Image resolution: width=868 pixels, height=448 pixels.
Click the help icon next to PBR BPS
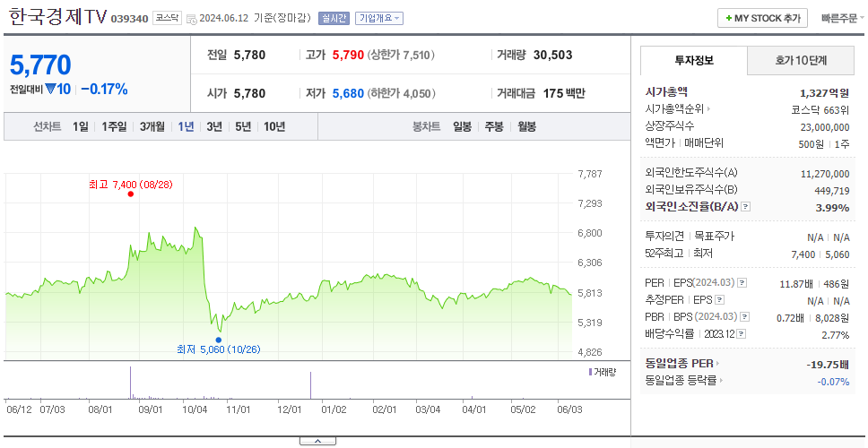click(746, 317)
